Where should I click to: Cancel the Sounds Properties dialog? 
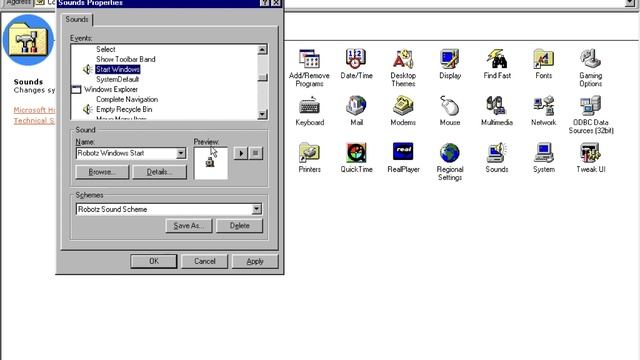point(204,261)
